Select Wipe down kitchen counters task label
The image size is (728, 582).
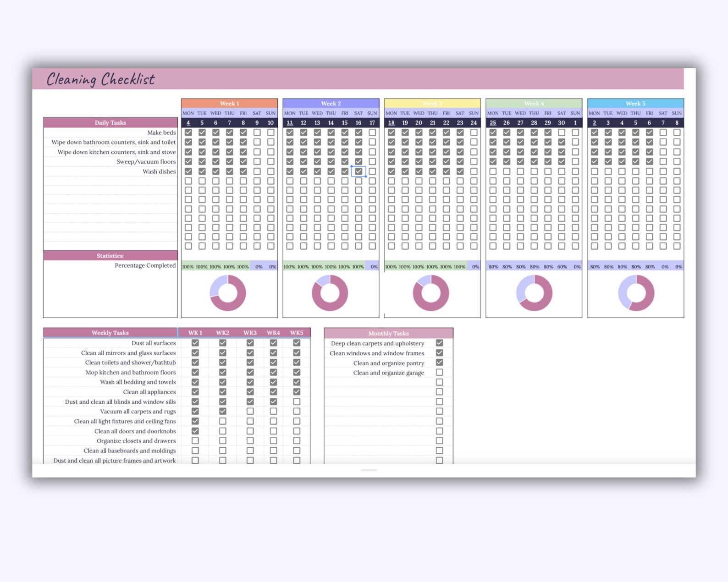tap(116, 152)
